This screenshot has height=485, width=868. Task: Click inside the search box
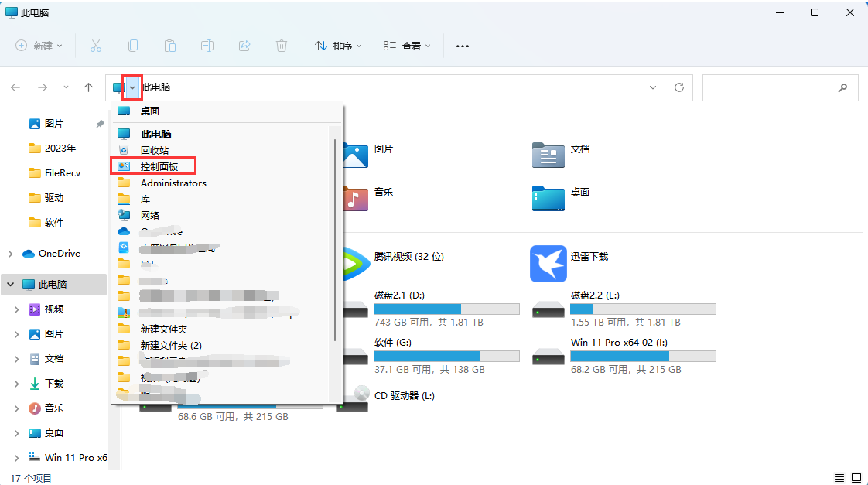[774, 87]
